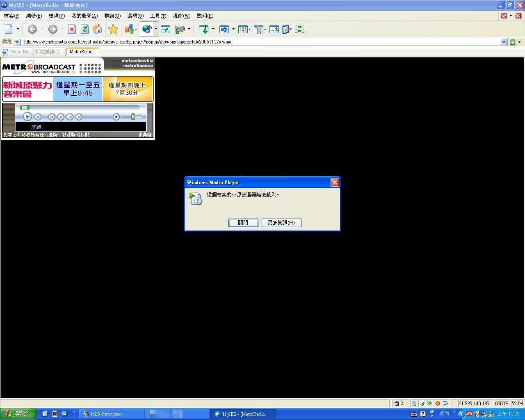Click the tools options toolbar icon
The width and height of the screenshot is (525, 420).
[x=258, y=29]
